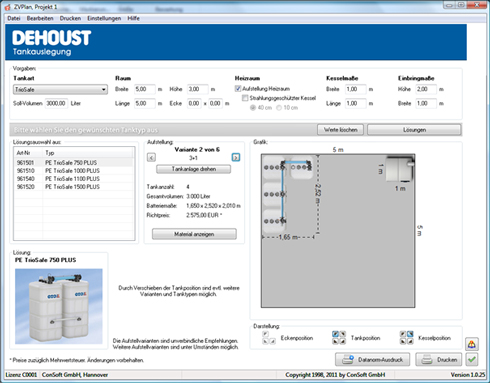490x383 pixels.
Task: Select row PE TrioSafe 1000 PLUS
Action: (74, 171)
